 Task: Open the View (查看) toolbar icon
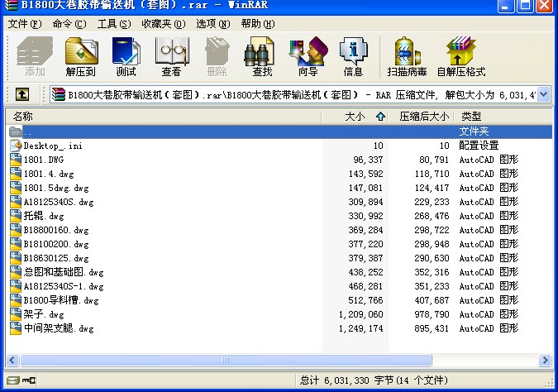pos(171,56)
